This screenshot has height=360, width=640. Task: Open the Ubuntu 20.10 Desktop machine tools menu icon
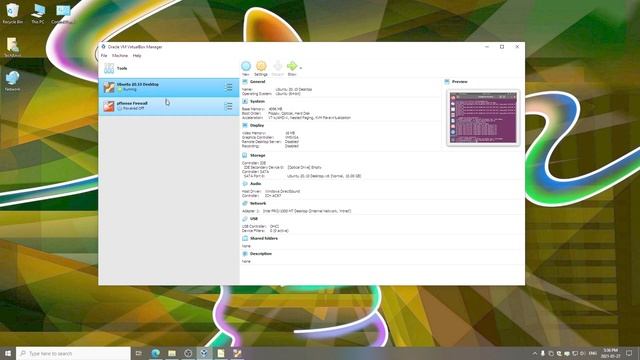pyautogui.click(x=229, y=87)
